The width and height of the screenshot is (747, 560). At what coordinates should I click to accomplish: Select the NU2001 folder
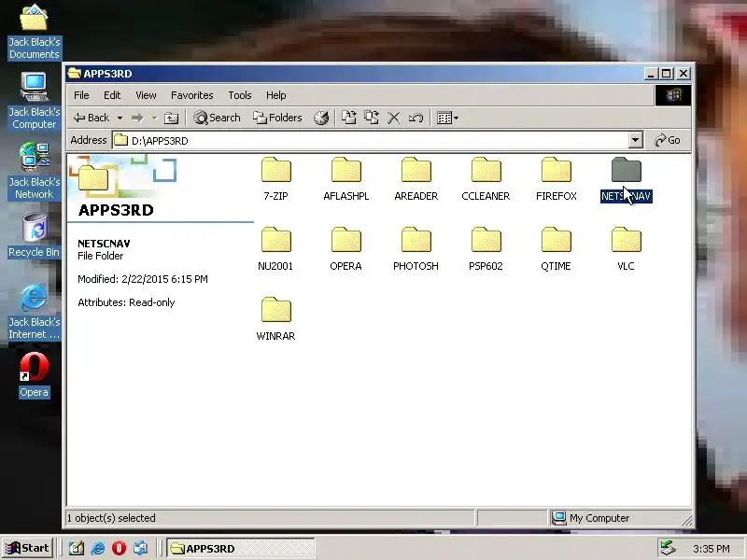coord(275,248)
